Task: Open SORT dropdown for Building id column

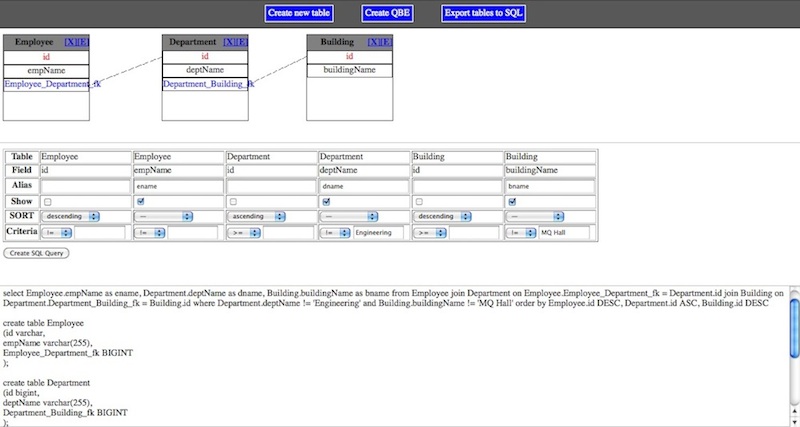Action: pyautogui.click(x=442, y=216)
